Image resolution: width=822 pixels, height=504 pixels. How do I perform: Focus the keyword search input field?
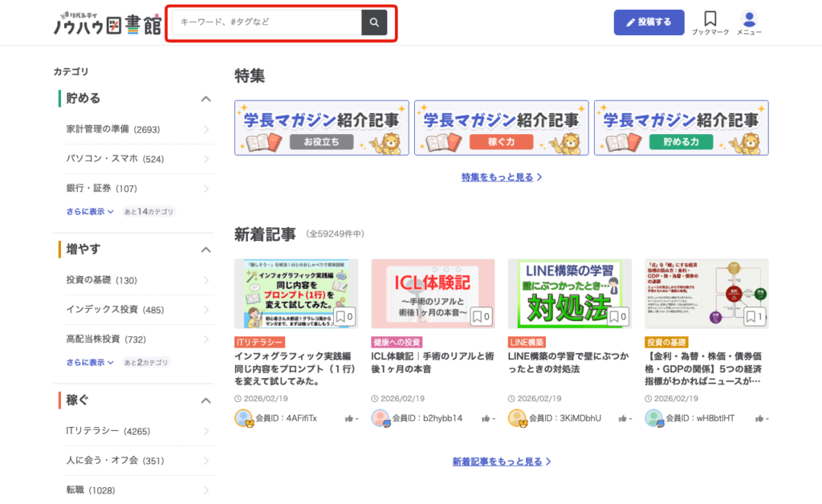coord(265,23)
